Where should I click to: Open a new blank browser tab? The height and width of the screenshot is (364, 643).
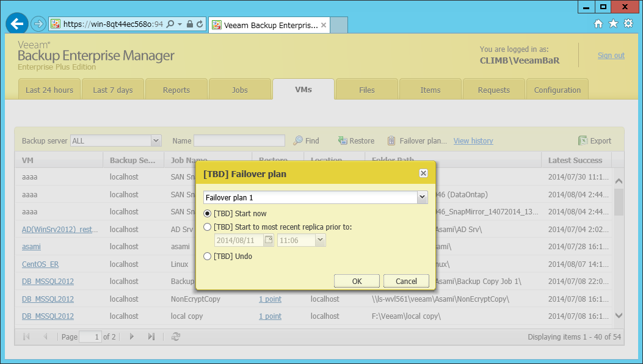tap(339, 25)
